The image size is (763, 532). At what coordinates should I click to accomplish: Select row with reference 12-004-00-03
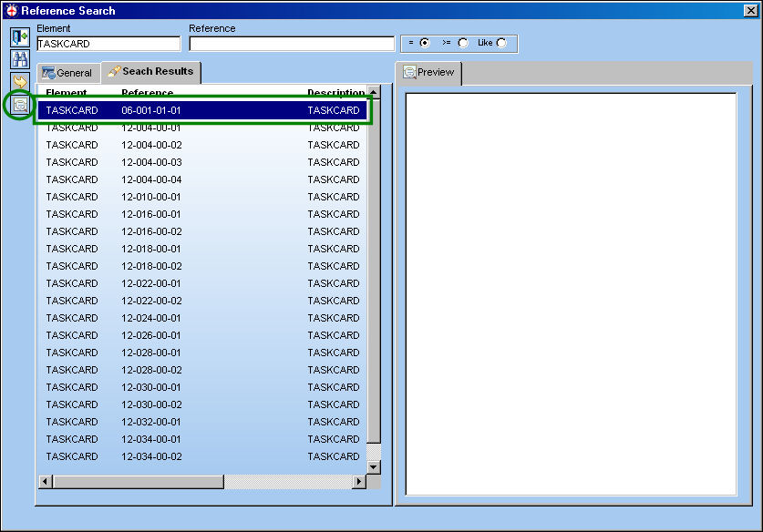(x=202, y=162)
